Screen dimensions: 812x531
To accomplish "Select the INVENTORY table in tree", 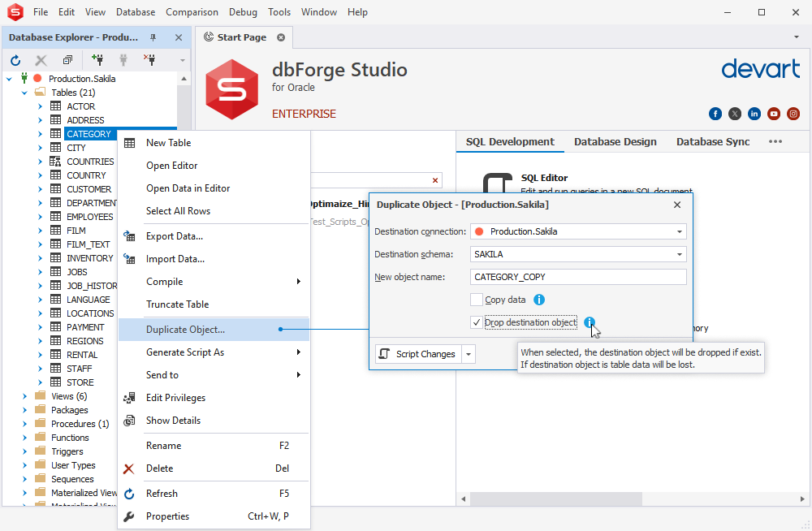I will [x=89, y=258].
